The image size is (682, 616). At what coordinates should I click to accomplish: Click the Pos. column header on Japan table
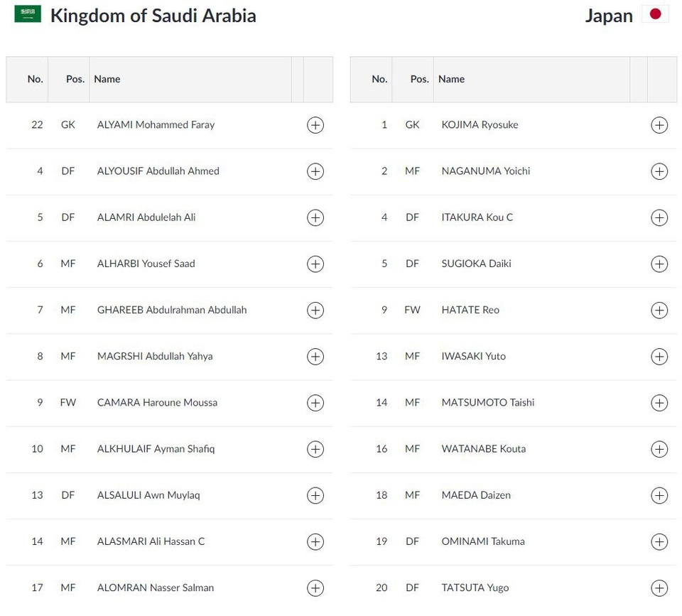(x=419, y=79)
